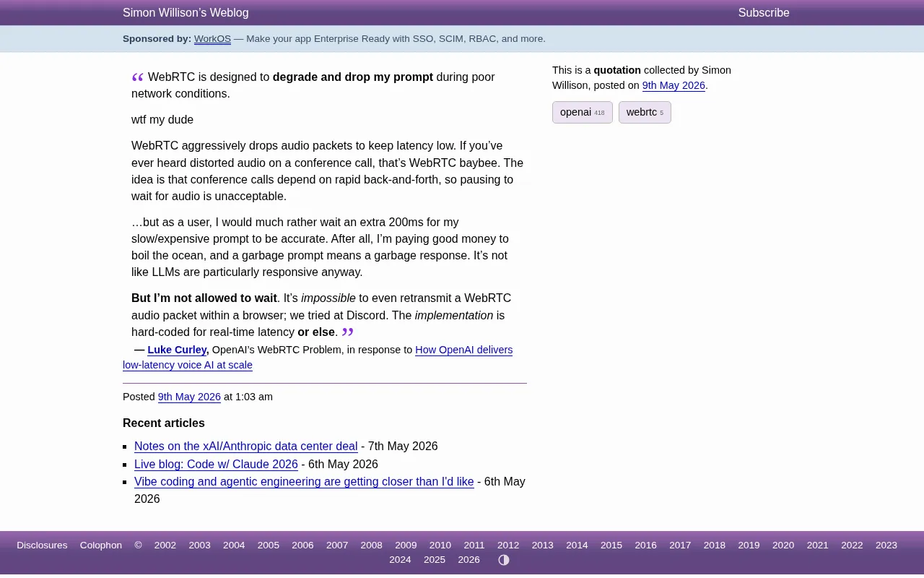View posts from 2018

click(x=715, y=545)
